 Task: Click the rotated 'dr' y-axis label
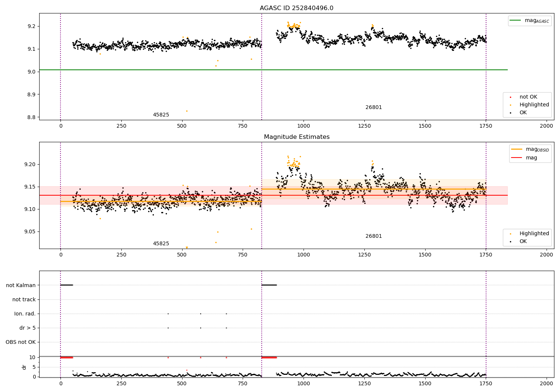(x=24, y=367)
